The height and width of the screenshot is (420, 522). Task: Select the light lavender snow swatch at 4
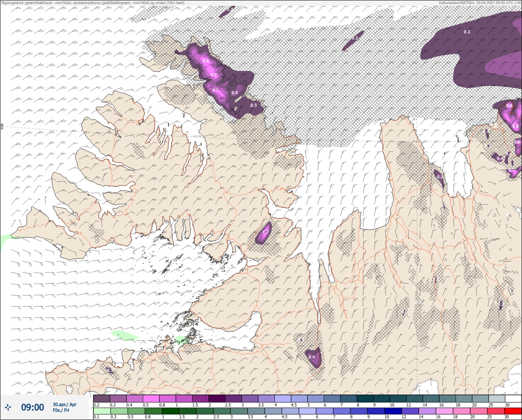(283, 398)
